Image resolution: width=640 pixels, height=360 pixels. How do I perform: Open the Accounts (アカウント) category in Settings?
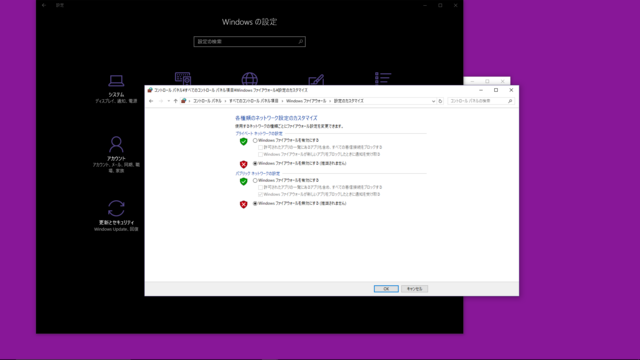point(116,154)
